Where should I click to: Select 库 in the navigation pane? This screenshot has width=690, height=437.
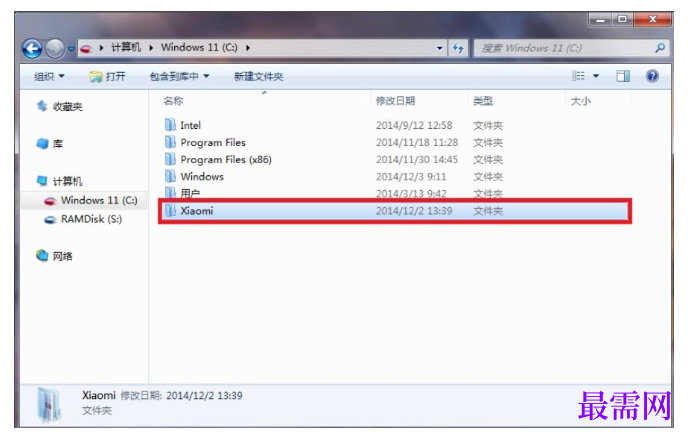pyautogui.click(x=49, y=144)
